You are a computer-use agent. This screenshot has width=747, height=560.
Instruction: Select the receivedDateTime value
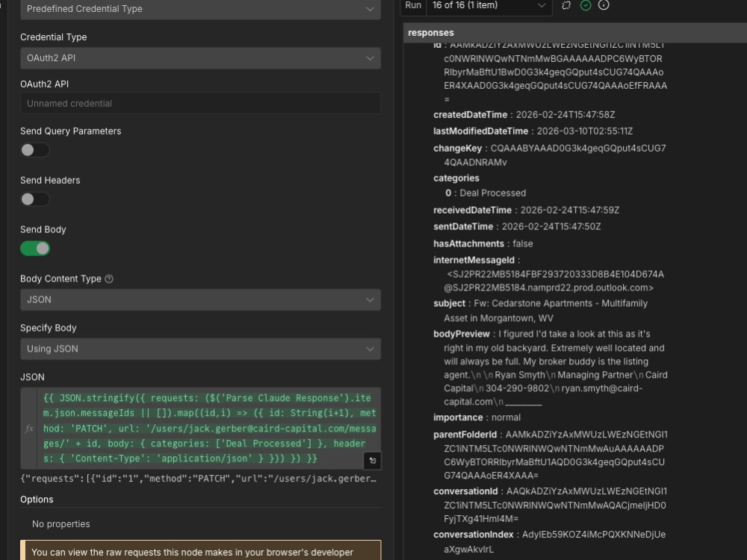[570, 210]
